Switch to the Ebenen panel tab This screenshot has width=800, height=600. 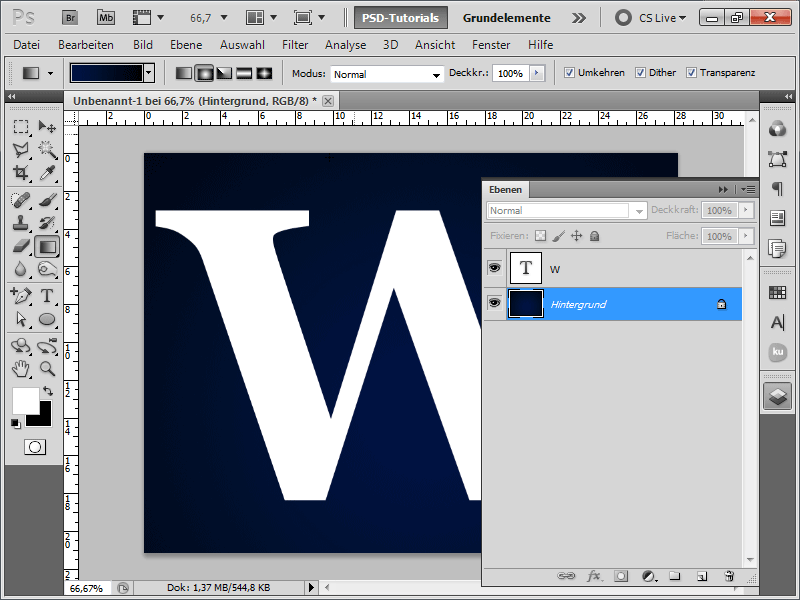[506, 189]
